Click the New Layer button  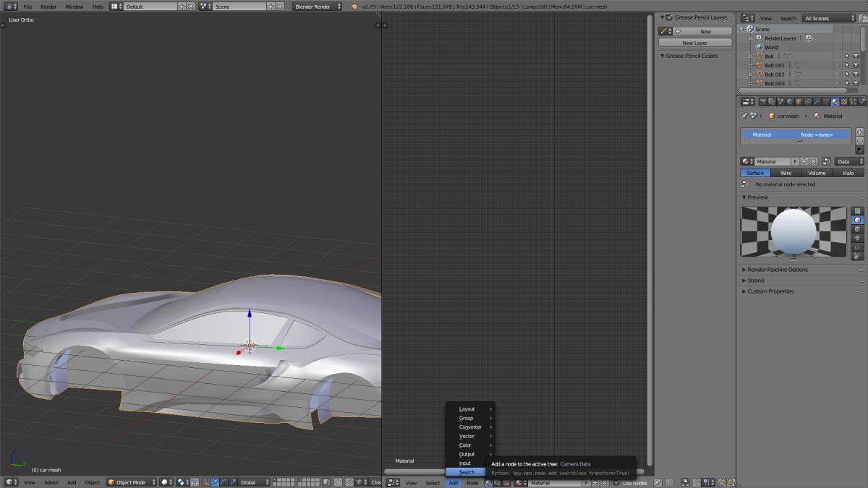694,43
